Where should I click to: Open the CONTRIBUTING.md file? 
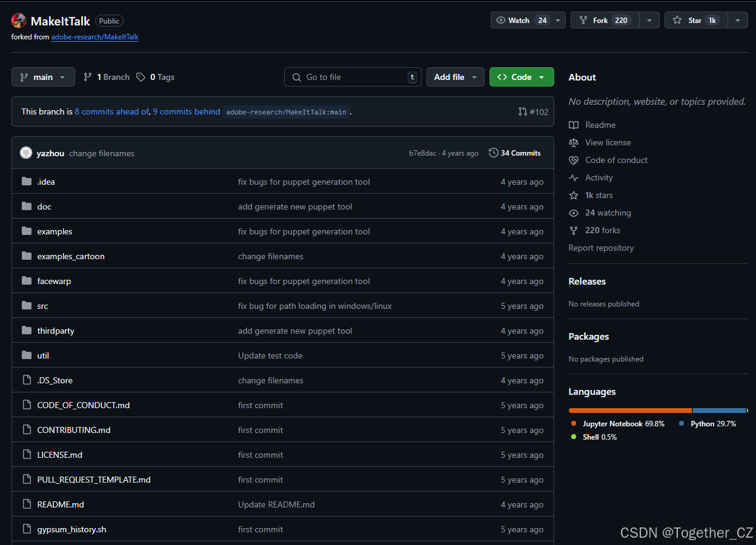pyautogui.click(x=74, y=430)
